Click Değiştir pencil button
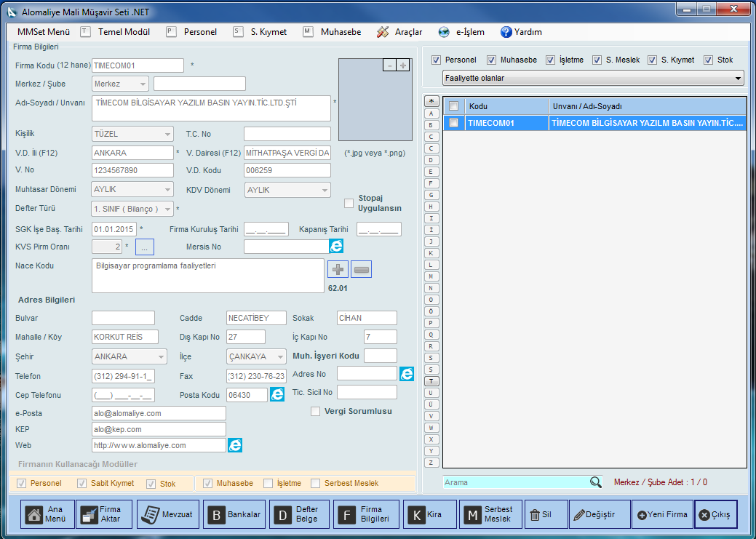756x539 pixels. (x=600, y=514)
